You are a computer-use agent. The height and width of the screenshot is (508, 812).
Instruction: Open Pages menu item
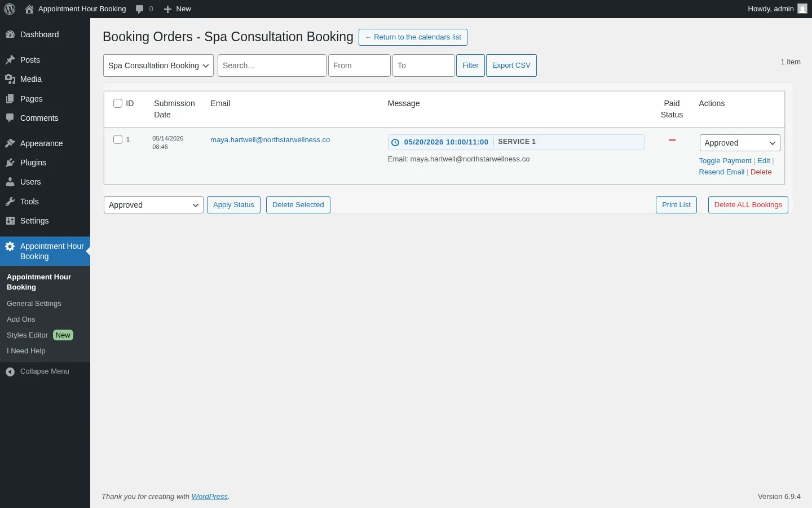[x=45, y=99]
